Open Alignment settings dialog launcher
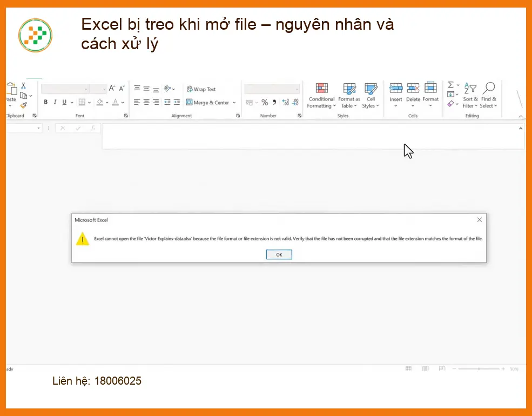Image resolution: width=532 pixels, height=416 pixels. pyautogui.click(x=238, y=116)
